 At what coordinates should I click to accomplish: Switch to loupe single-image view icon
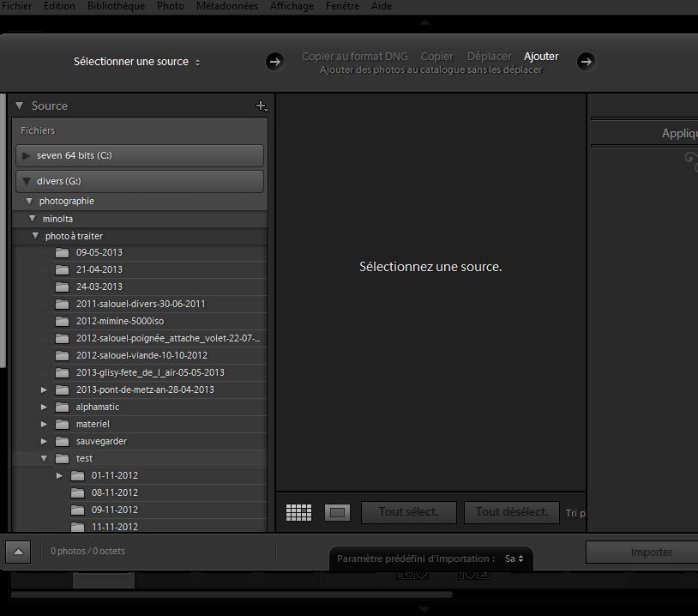(x=338, y=513)
